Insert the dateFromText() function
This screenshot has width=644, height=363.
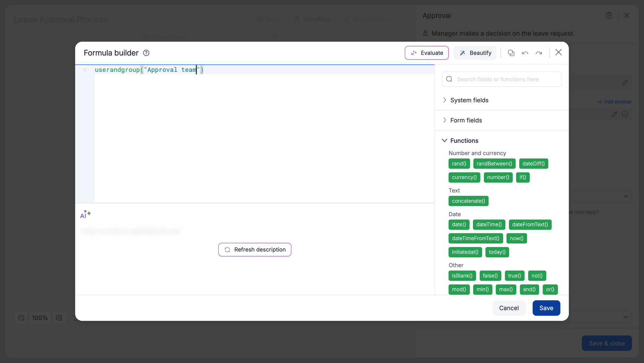[x=530, y=225]
